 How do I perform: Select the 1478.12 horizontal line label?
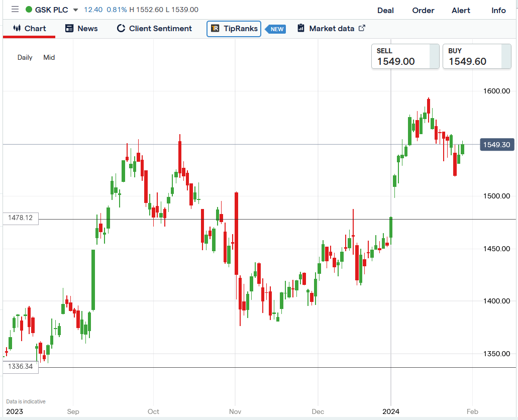(21, 218)
